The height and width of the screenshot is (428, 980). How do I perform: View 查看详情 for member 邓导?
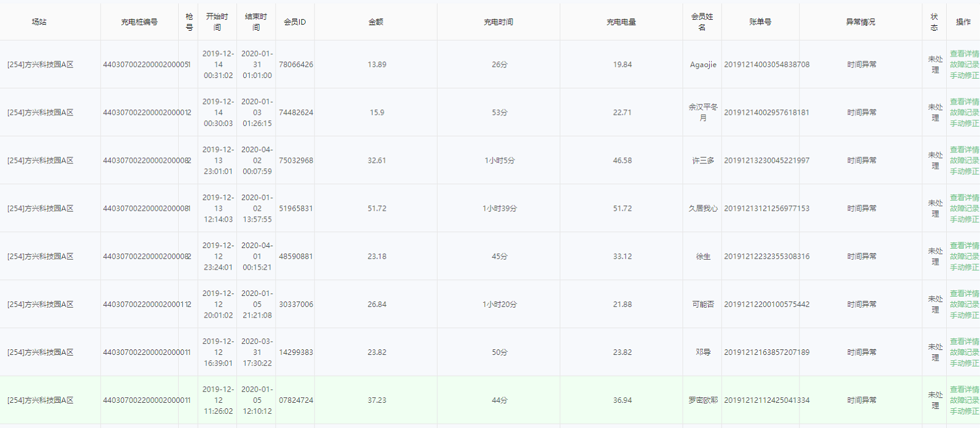tap(964, 341)
